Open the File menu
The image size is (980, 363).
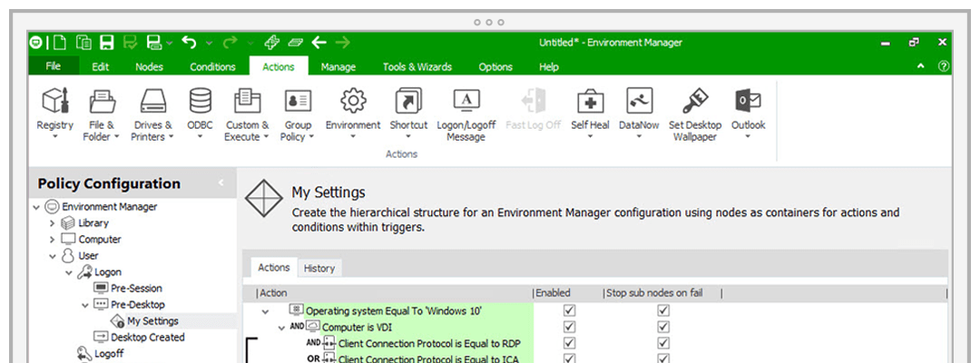[54, 66]
